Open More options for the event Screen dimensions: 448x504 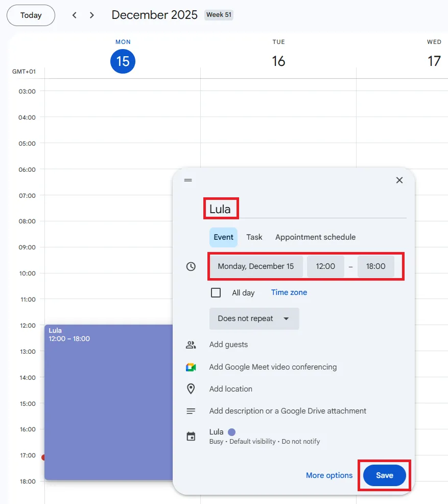click(329, 475)
